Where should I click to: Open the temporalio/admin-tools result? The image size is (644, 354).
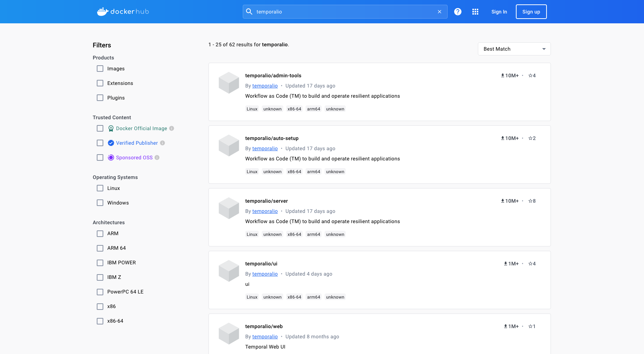click(x=273, y=75)
